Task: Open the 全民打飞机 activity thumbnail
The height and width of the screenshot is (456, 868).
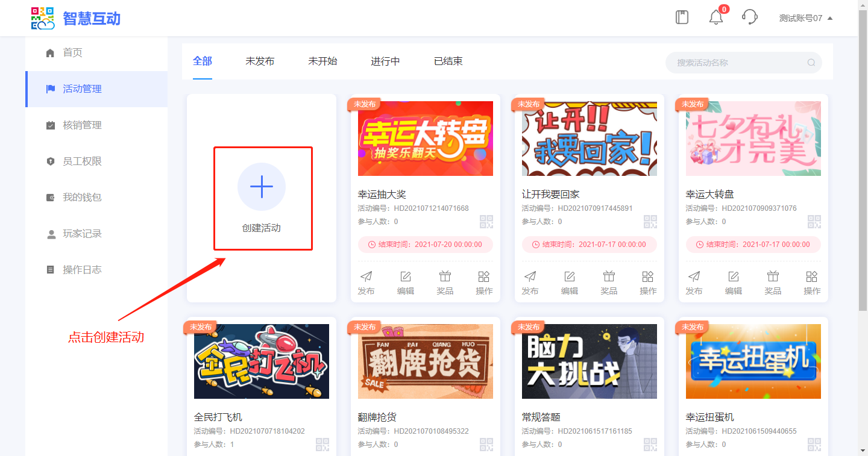Action: (x=262, y=361)
